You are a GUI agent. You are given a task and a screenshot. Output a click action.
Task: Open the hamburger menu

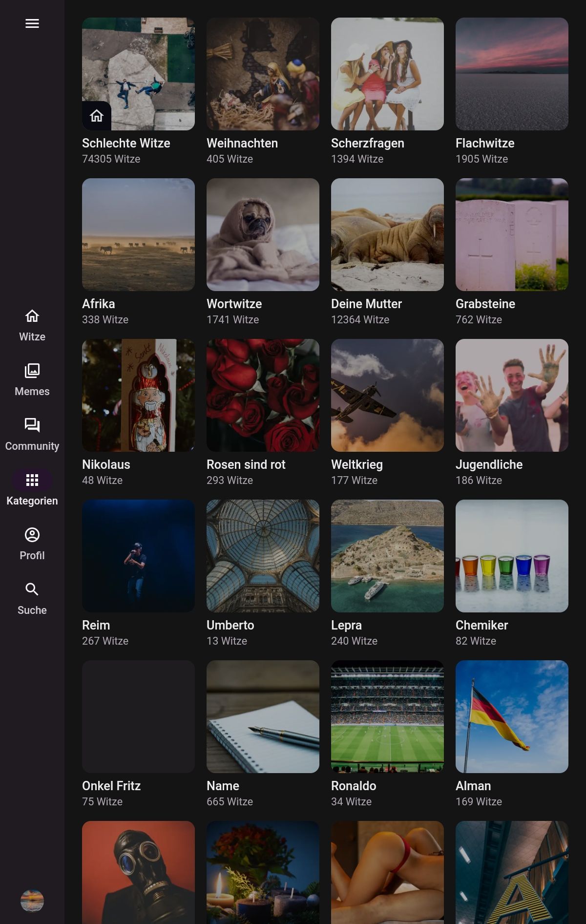pos(32,23)
